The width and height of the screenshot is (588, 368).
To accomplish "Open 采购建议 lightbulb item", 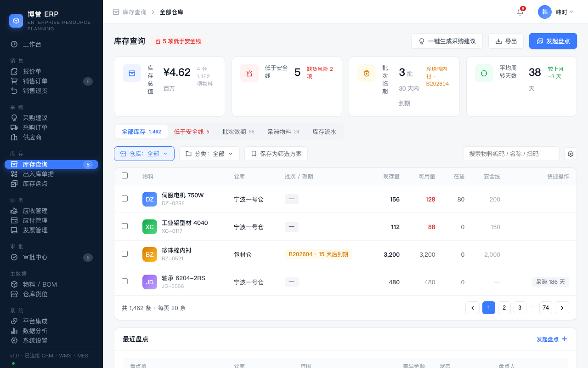I will pyautogui.click(x=51, y=118).
